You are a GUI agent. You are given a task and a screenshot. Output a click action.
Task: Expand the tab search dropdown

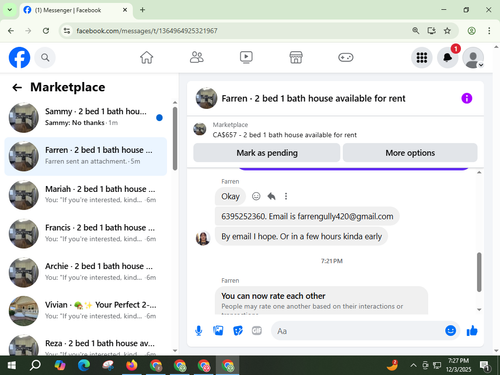click(x=10, y=10)
